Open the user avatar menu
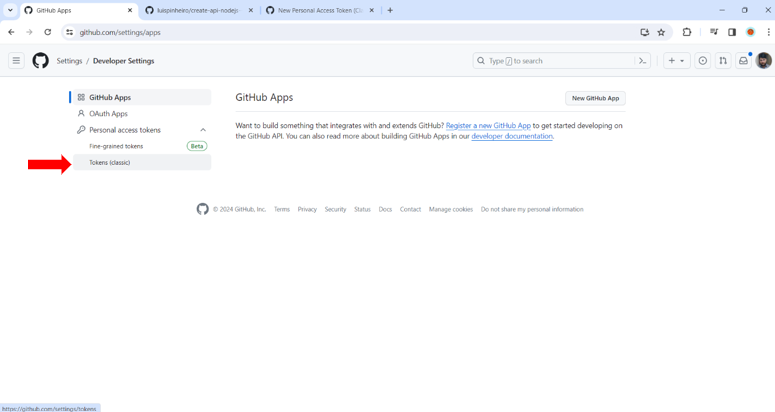 click(764, 61)
